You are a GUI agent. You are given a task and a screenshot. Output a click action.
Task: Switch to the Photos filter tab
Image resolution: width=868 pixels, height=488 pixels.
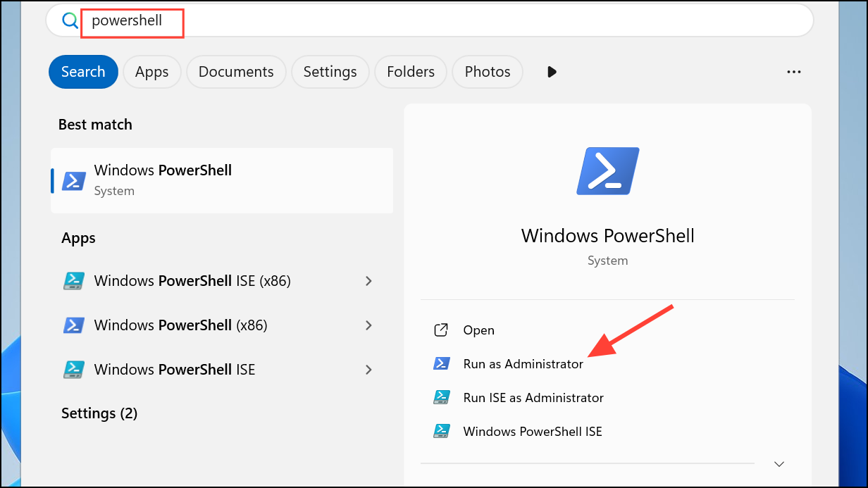488,72
